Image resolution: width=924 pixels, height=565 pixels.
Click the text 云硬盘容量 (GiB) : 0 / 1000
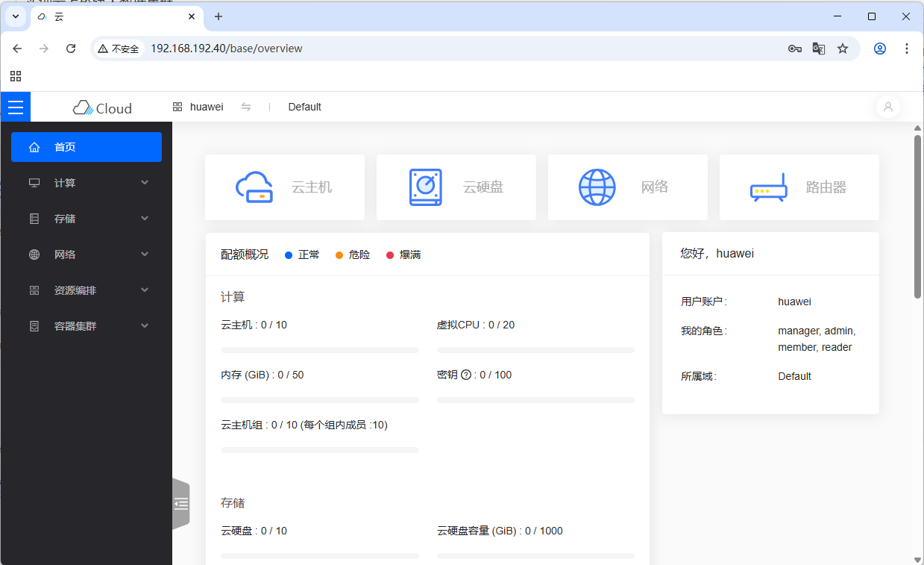(x=500, y=531)
